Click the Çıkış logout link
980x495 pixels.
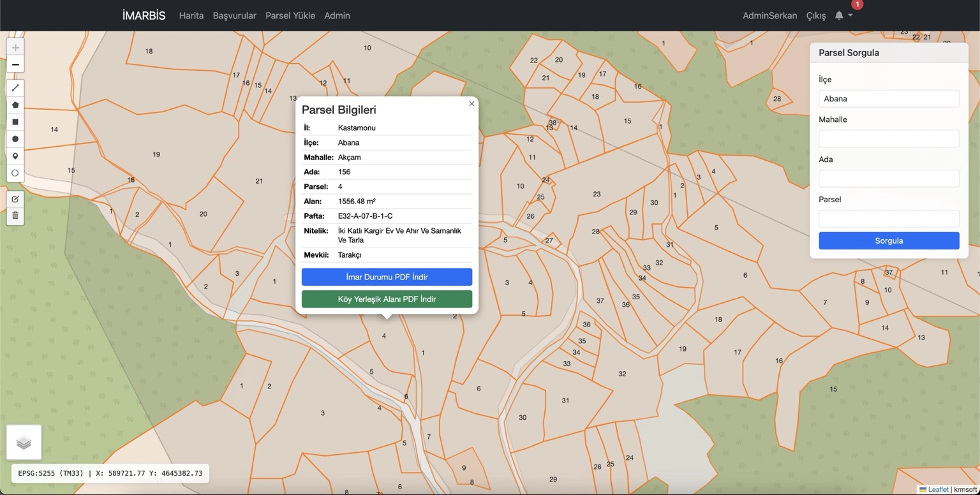click(815, 15)
